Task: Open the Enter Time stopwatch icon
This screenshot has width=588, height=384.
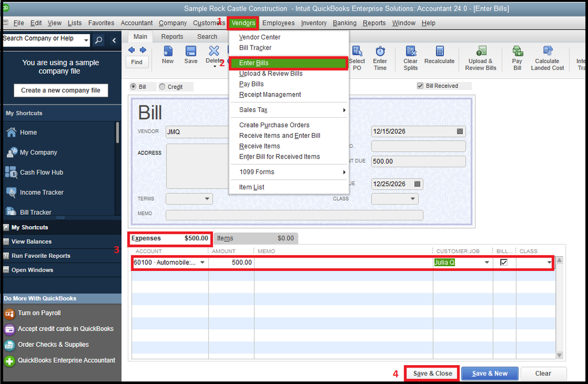Action: 380,51
